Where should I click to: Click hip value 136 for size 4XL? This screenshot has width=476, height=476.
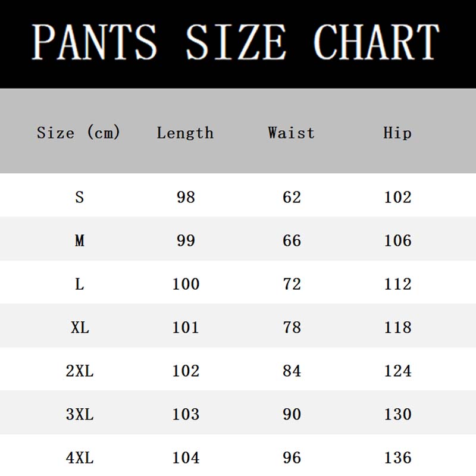[x=397, y=458]
